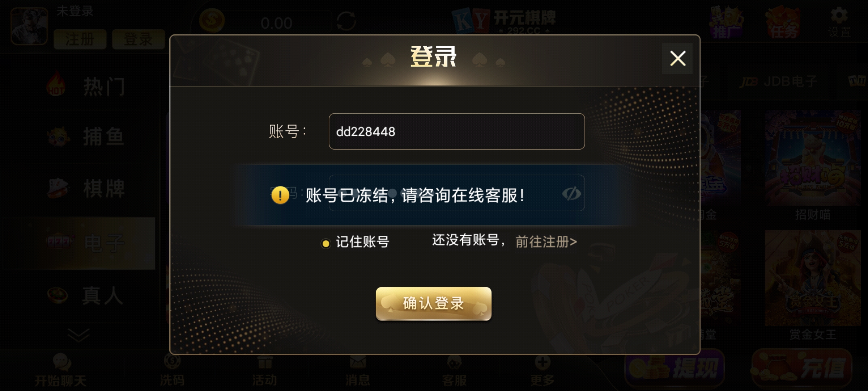Image resolution: width=868 pixels, height=391 pixels.
Task: Click the 账号 input field
Action: point(456,131)
